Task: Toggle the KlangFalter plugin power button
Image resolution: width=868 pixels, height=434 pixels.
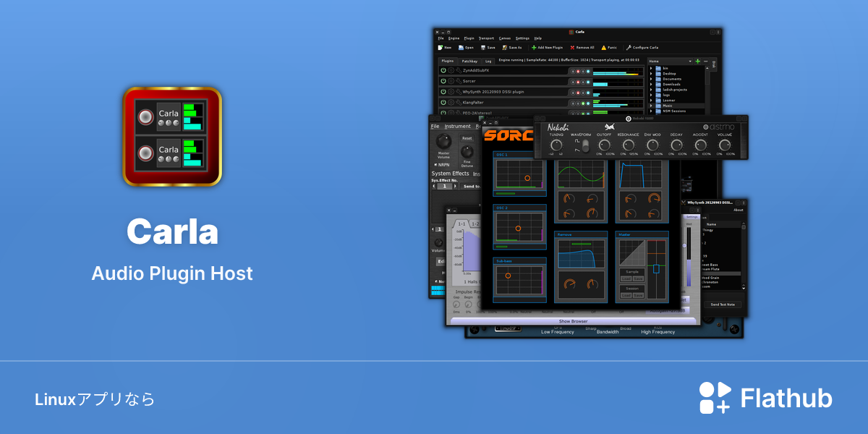Action: [x=443, y=102]
